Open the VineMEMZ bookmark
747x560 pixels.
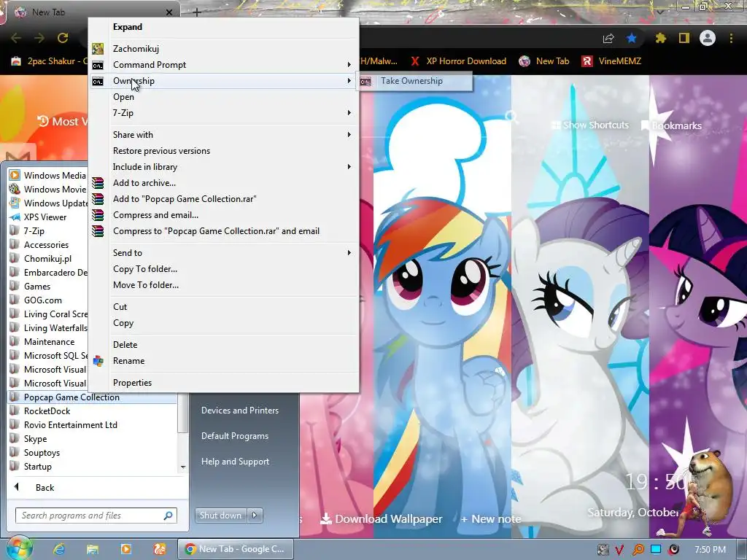pyautogui.click(x=612, y=61)
